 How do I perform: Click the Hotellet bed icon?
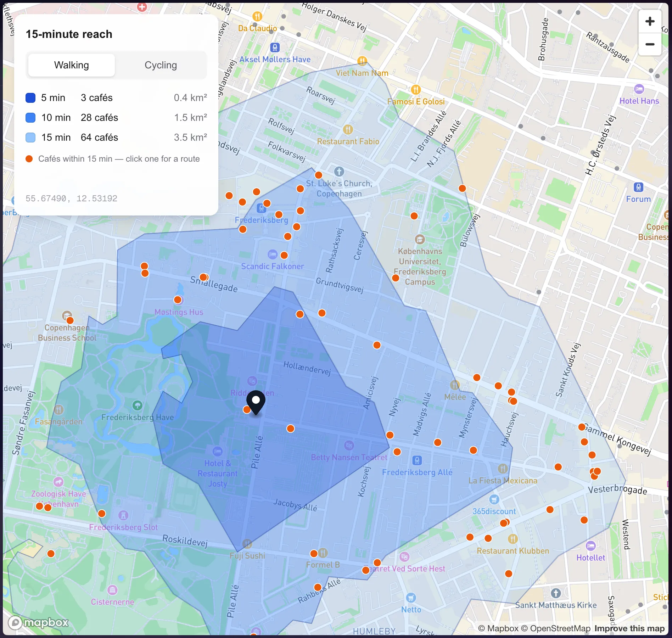pos(590,545)
